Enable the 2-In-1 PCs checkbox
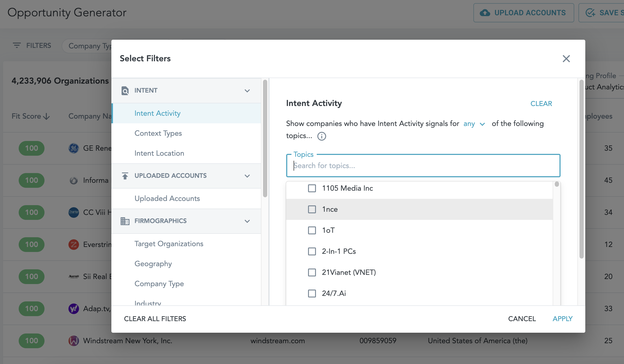Image resolution: width=624 pixels, height=364 pixels. coord(312,251)
